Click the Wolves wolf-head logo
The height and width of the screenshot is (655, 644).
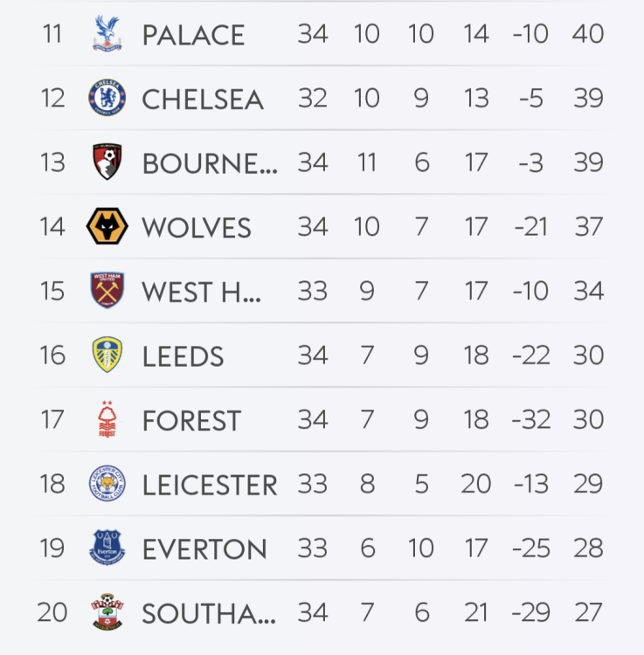coord(107,227)
